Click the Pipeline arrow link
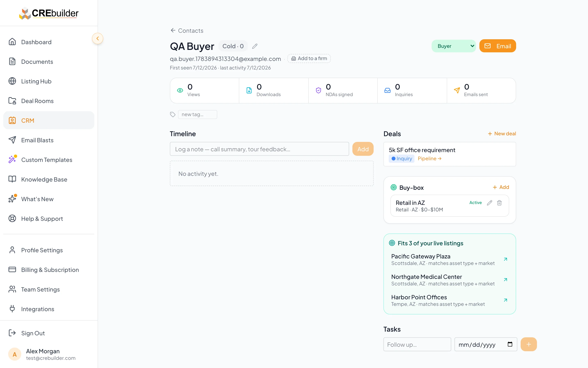 tap(430, 158)
